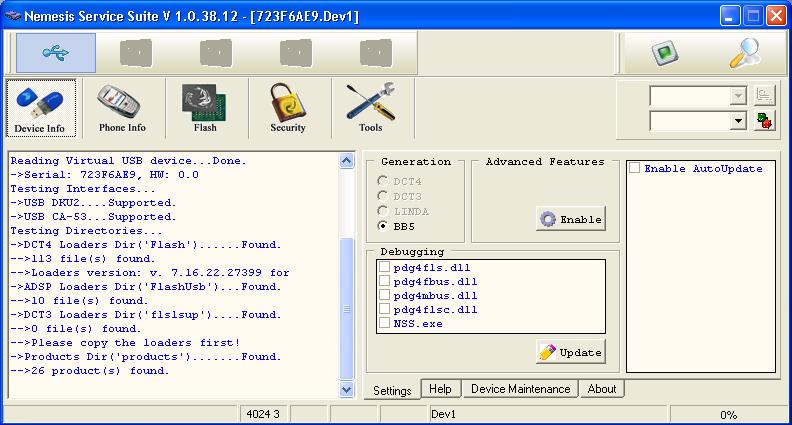Enable the AutoUpdate checkbox
Image resolution: width=792 pixels, height=425 pixels.
pyautogui.click(x=635, y=168)
